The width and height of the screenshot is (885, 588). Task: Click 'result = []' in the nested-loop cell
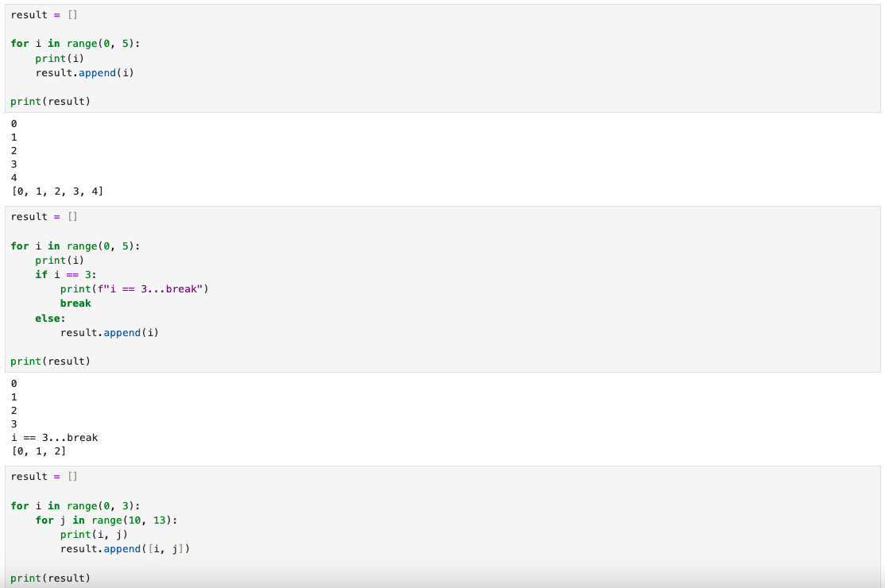point(44,476)
